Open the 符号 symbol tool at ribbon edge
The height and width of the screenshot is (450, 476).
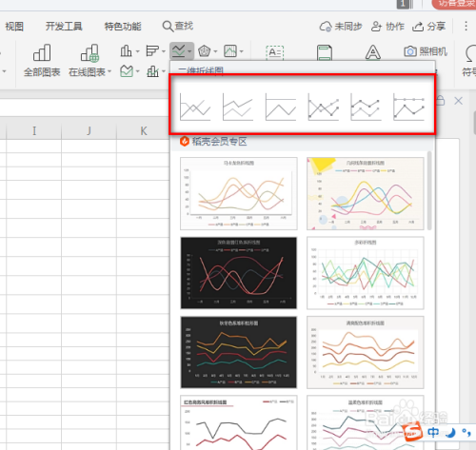pos(469,62)
